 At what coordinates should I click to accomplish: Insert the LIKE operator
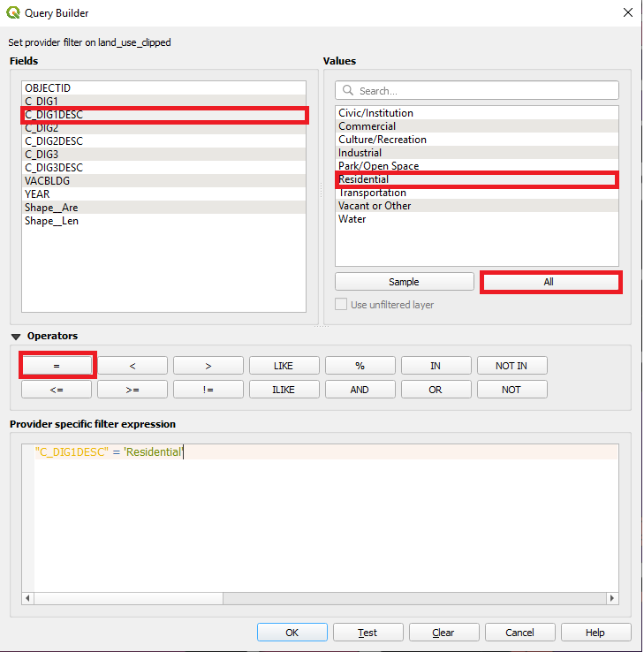(x=284, y=366)
